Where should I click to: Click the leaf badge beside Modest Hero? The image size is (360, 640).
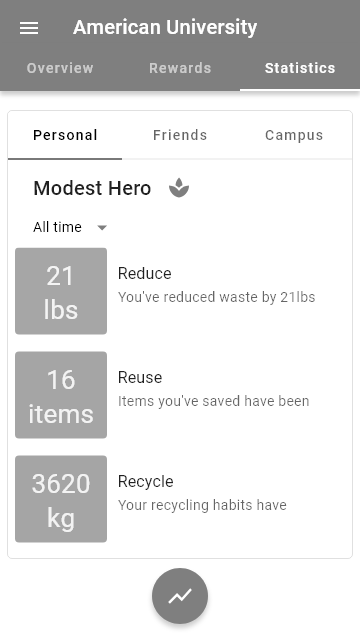coord(179,188)
